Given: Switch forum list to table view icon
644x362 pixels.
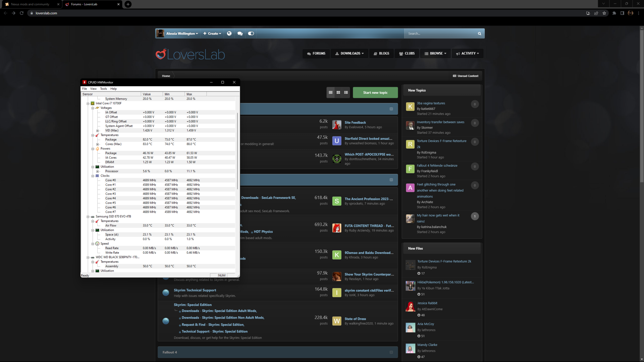Looking at the screenshot, I should click(331, 93).
